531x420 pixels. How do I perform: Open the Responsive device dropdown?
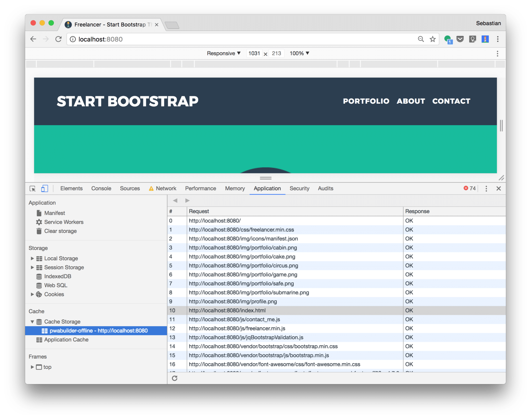pyautogui.click(x=223, y=53)
